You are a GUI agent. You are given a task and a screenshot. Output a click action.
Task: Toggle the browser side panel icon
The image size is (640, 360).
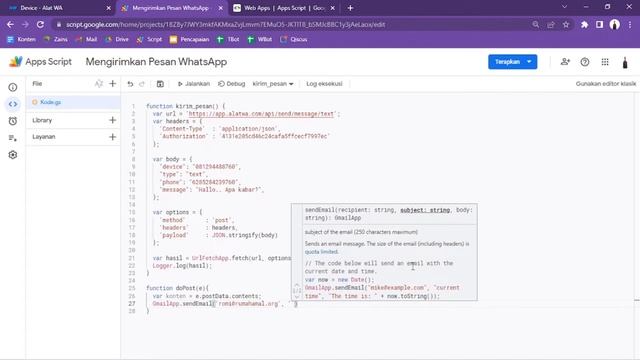click(x=599, y=24)
